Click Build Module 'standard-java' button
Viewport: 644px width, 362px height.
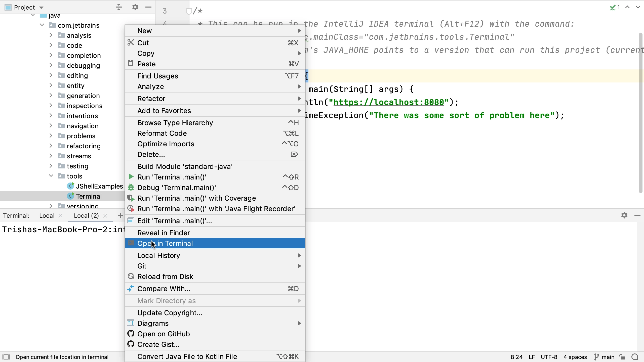185,167
